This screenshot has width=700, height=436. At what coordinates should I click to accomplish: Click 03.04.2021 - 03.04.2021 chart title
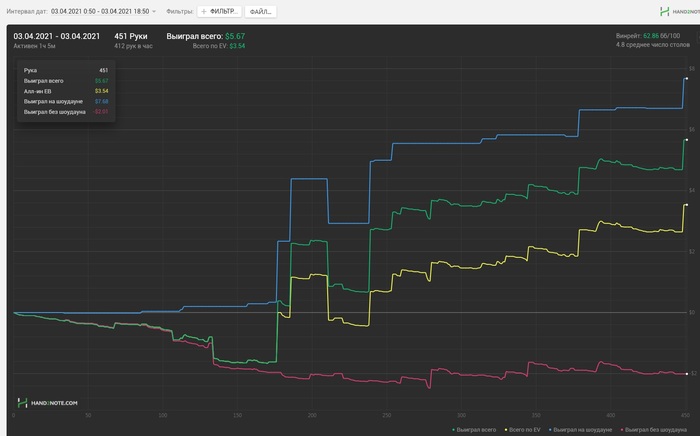(x=57, y=36)
